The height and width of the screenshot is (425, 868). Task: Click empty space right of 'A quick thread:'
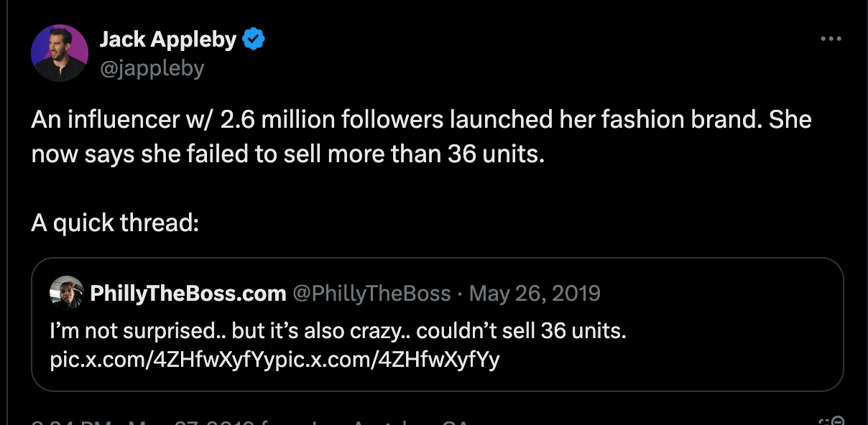503,223
